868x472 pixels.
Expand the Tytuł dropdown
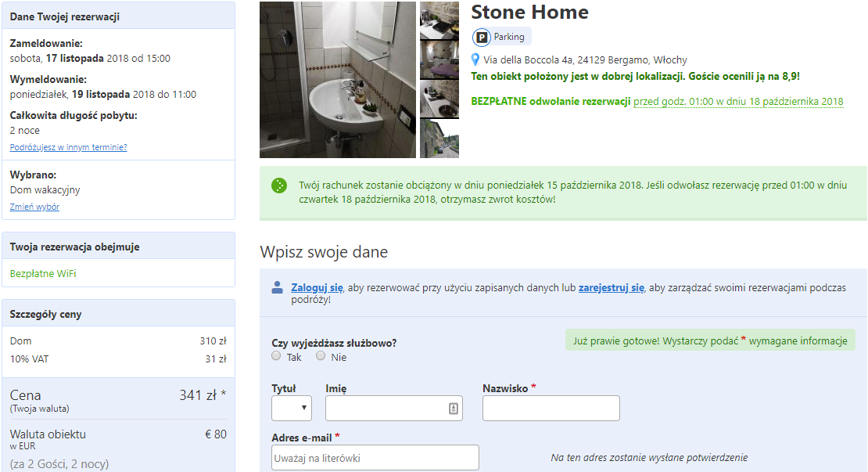pos(292,409)
